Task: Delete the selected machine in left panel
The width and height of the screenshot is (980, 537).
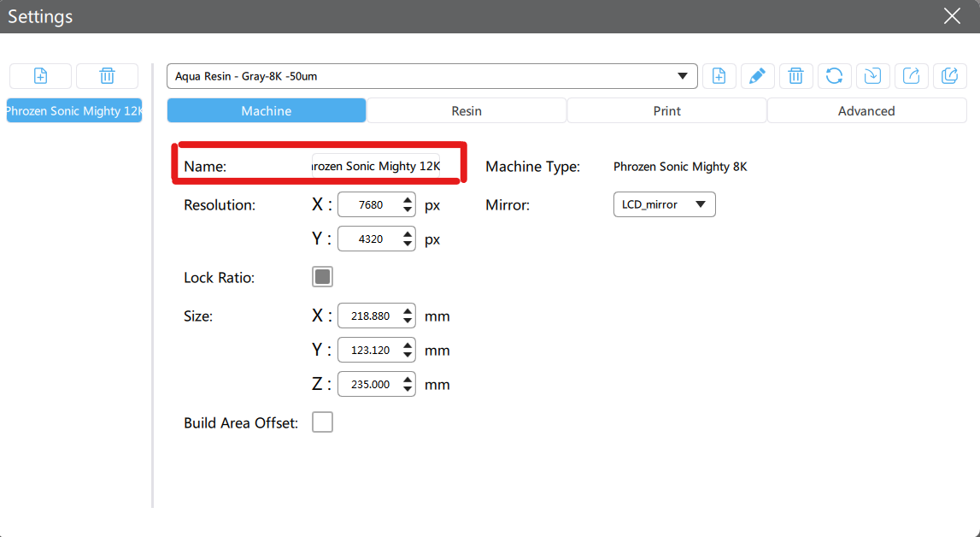Action: (107, 76)
